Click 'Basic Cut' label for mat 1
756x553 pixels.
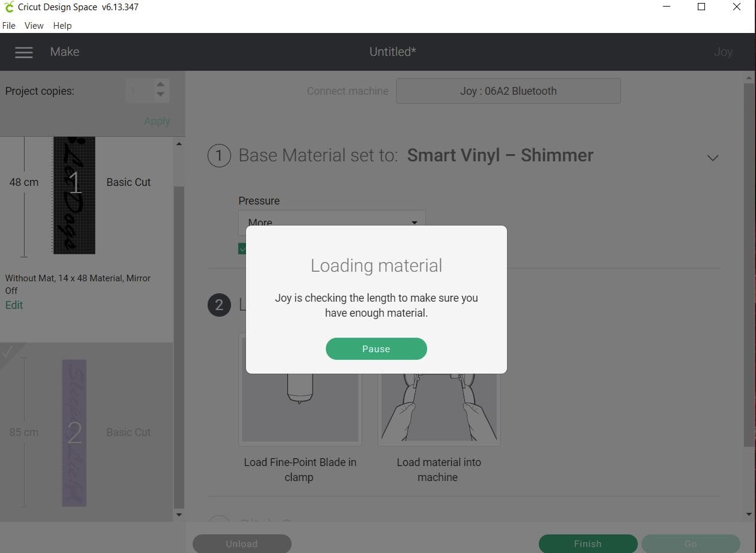tap(128, 182)
